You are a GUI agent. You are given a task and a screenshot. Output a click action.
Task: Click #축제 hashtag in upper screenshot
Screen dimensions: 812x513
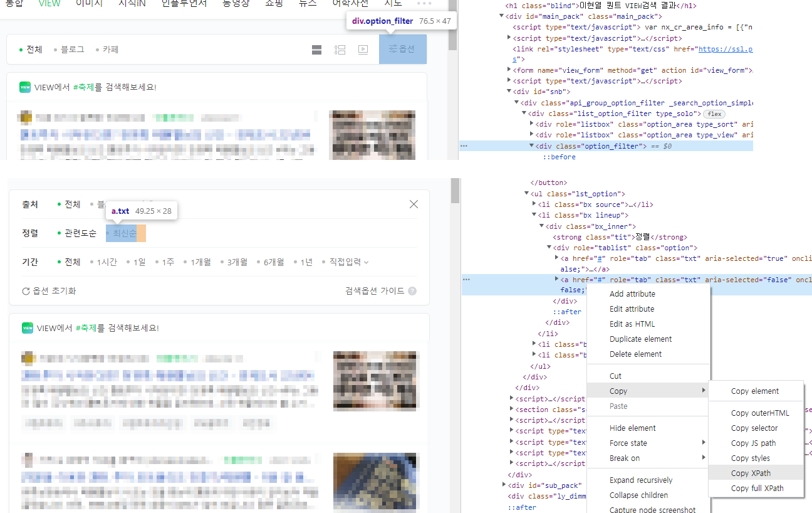coord(83,87)
